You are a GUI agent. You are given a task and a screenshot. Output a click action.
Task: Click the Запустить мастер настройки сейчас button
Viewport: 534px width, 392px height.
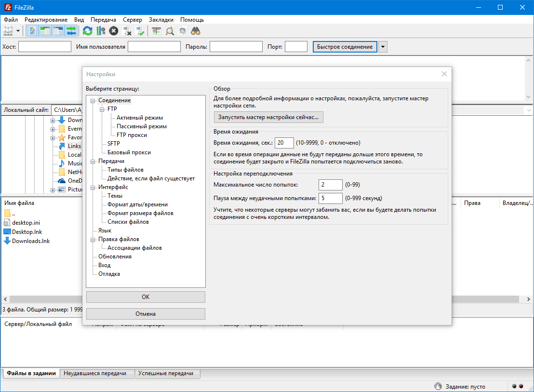click(268, 117)
